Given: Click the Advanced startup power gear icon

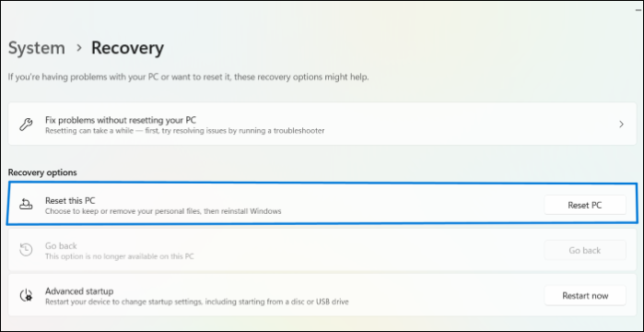Looking at the screenshot, I should (x=27, y=295).
